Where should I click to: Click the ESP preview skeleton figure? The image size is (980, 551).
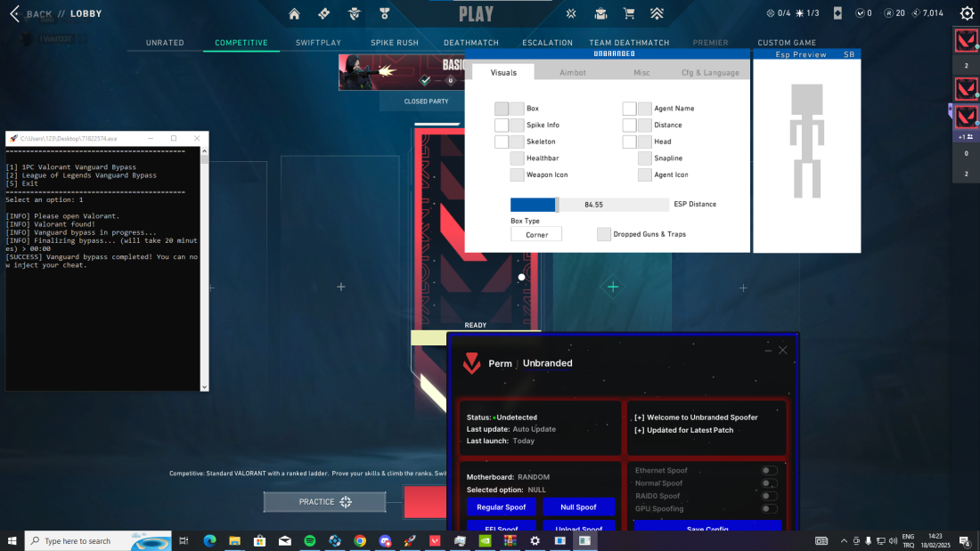point(807,142)
